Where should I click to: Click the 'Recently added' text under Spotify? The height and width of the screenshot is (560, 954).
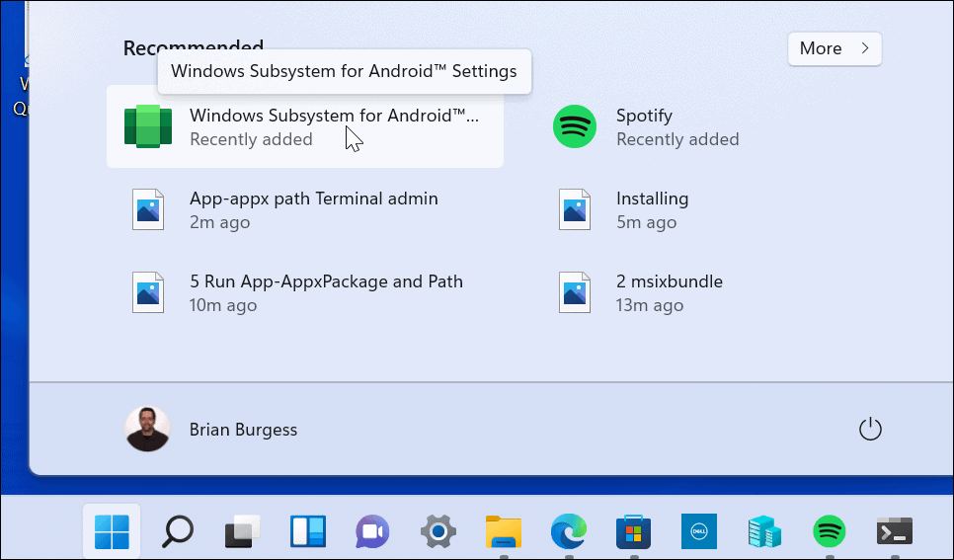677,139
